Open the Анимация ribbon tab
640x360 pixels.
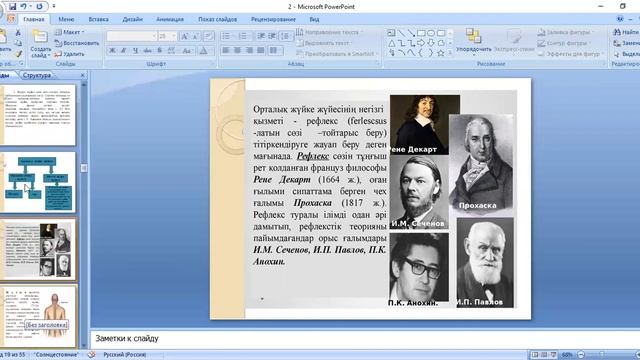(170, 19)
